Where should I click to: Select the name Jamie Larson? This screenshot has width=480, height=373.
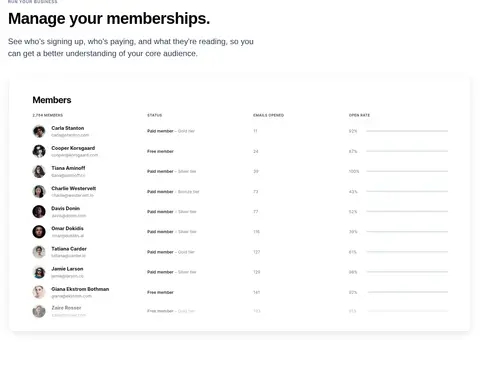[x=67, y=269]
